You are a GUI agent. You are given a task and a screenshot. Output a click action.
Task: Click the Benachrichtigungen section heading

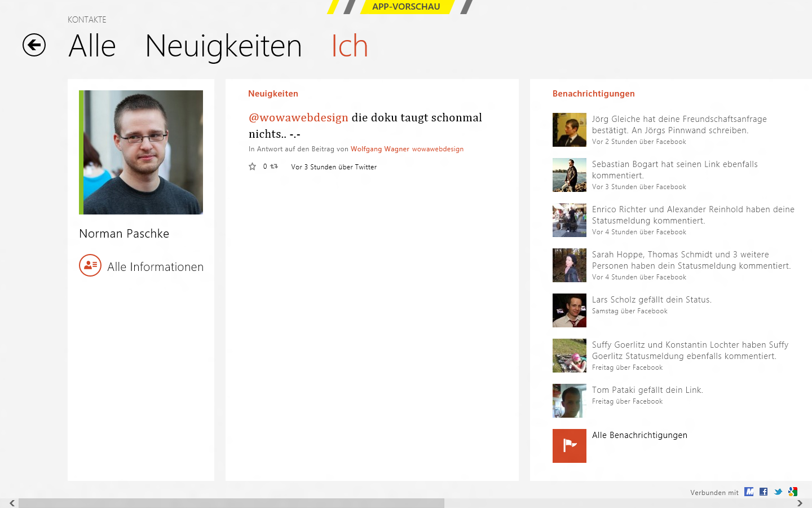[x=594, y=94]
